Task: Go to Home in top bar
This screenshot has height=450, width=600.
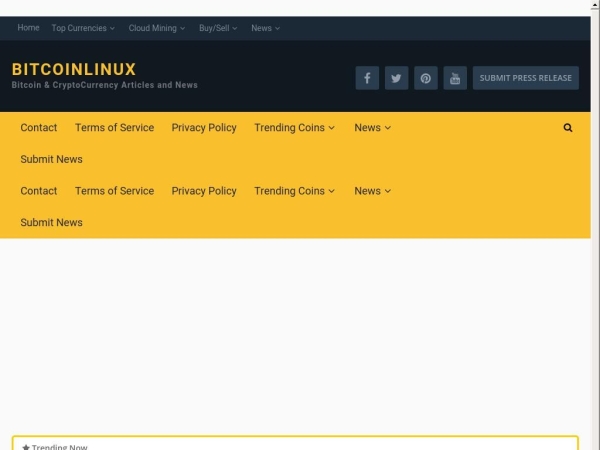Action: [28, 28]
